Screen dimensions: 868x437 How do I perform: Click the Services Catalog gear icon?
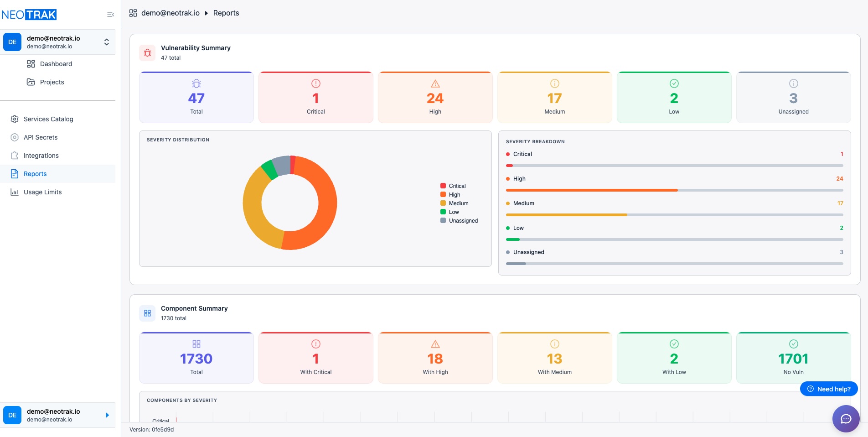tap(15, 119)
